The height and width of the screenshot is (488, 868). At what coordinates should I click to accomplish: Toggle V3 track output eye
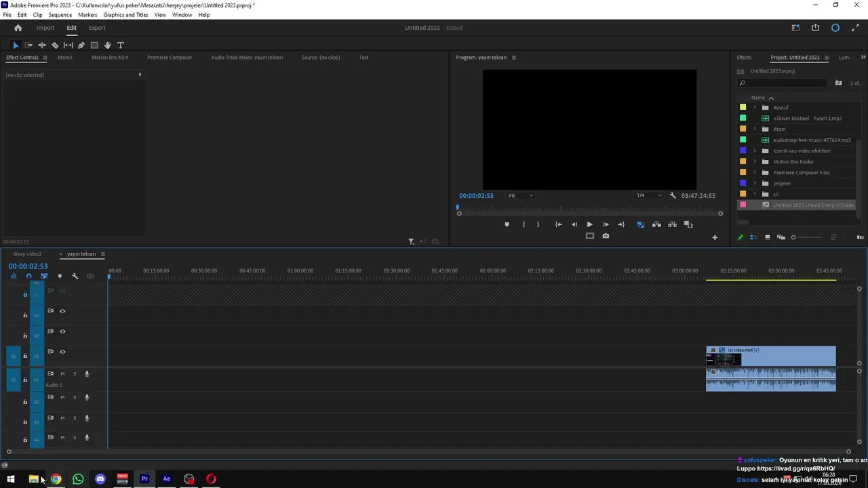tap(62, 311)
